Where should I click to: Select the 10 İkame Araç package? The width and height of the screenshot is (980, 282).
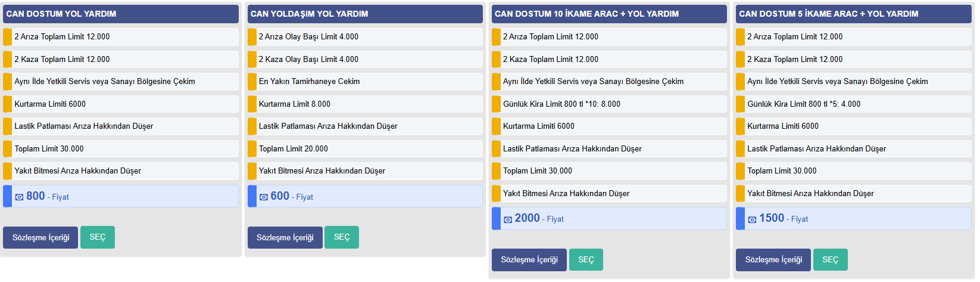click(586, 260)
